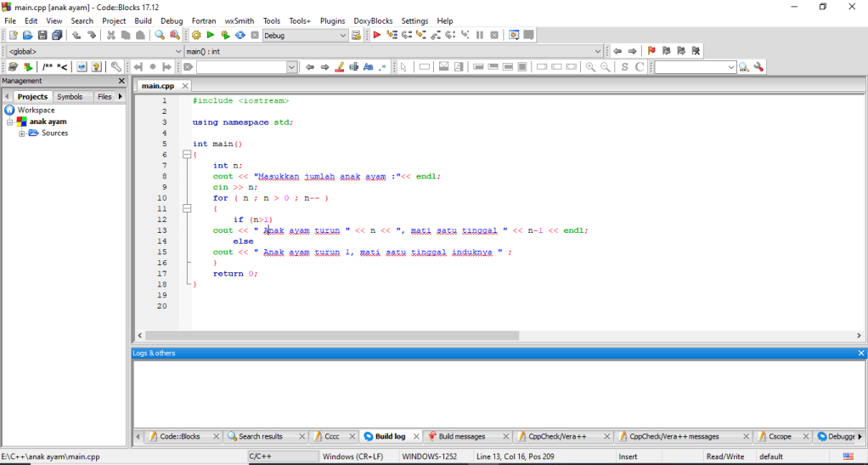
Task: Start debugging with red arrow icon
Action: (377, 35)
